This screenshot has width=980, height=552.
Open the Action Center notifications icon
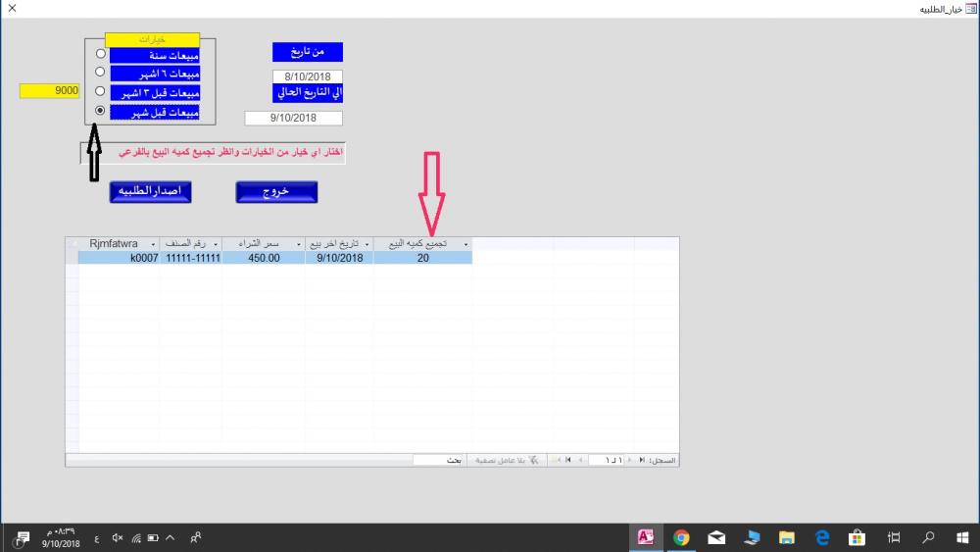point(23,538)
